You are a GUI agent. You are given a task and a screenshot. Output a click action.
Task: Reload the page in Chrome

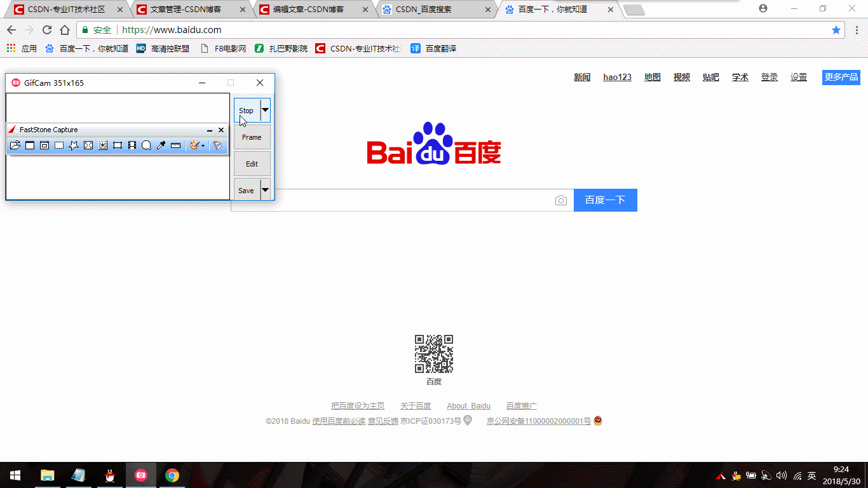point(47,30)
